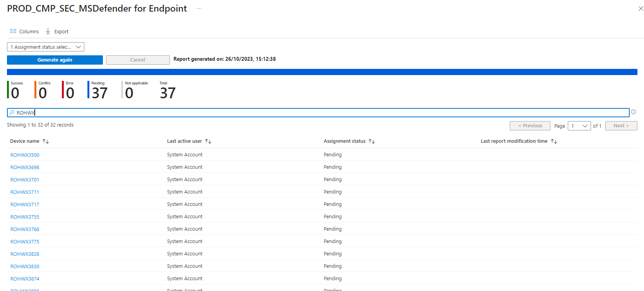The height and width of the screenshot is (291, 644).
Task: Click the Next page button
Action: 621,126
